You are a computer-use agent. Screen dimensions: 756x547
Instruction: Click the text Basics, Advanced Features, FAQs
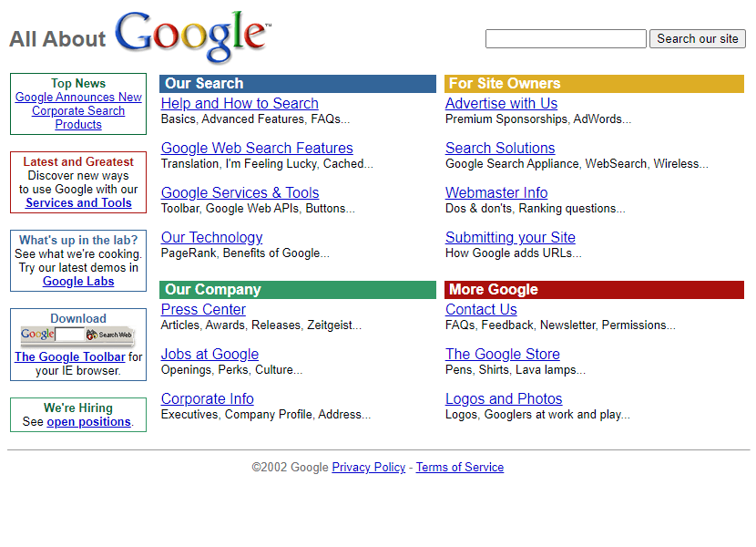coord(256,119)
